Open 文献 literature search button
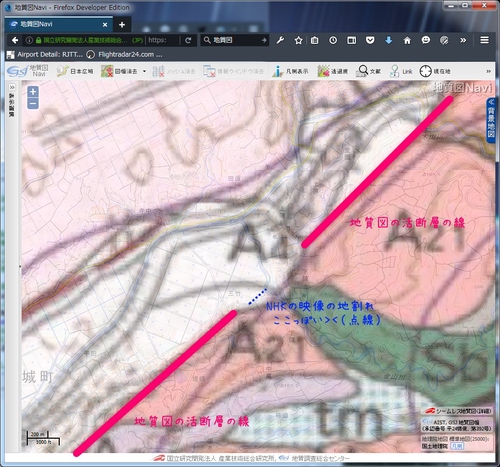 (368, 71)
